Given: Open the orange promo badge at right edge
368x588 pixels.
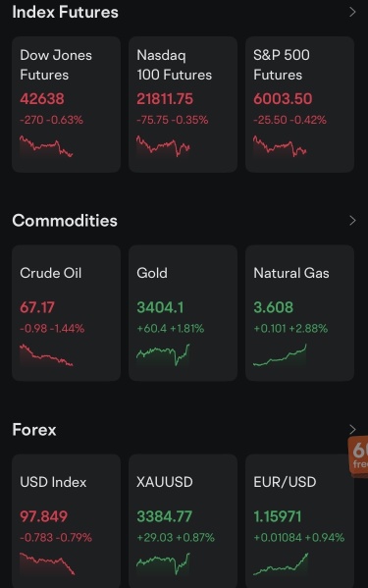Looking at the screenshot, I should click(358, 456).
